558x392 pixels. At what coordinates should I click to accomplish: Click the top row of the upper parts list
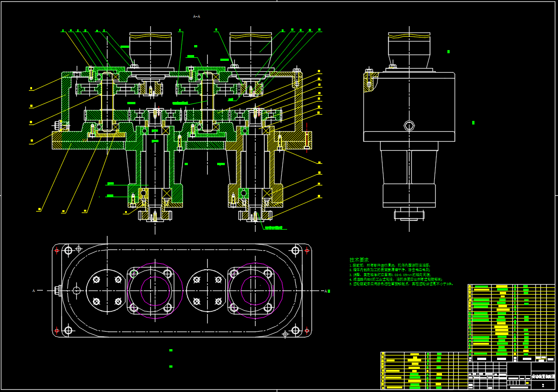(511, 286)
